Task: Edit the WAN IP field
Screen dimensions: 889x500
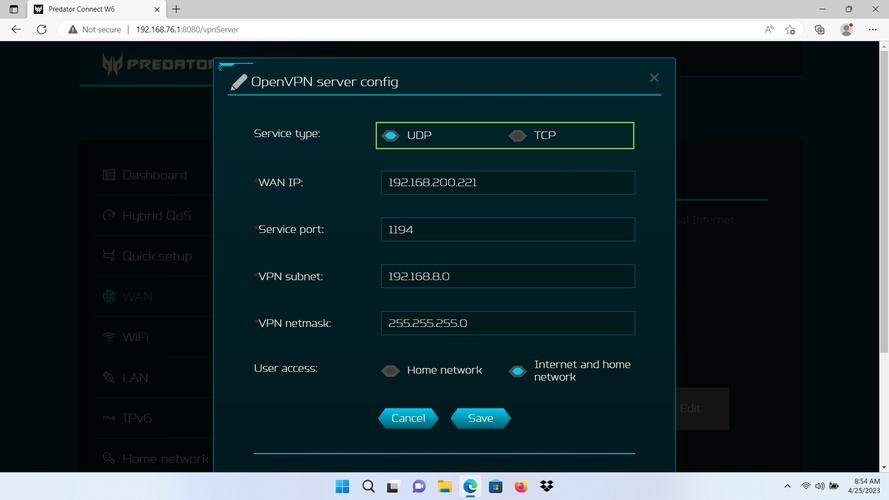Action: pos(507,183)
